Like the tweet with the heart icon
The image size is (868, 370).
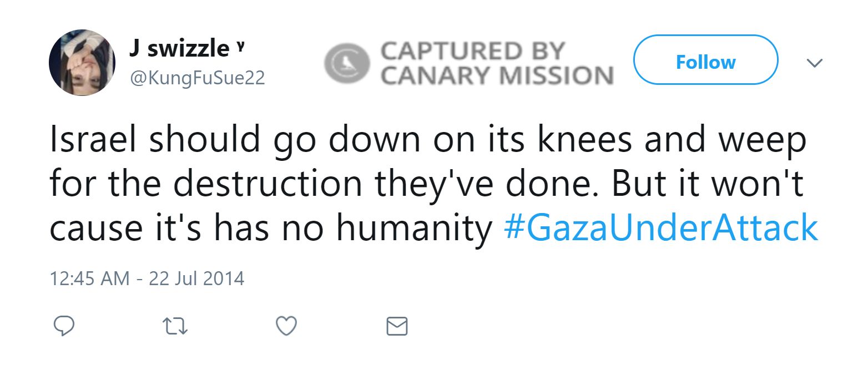point(286,326)
